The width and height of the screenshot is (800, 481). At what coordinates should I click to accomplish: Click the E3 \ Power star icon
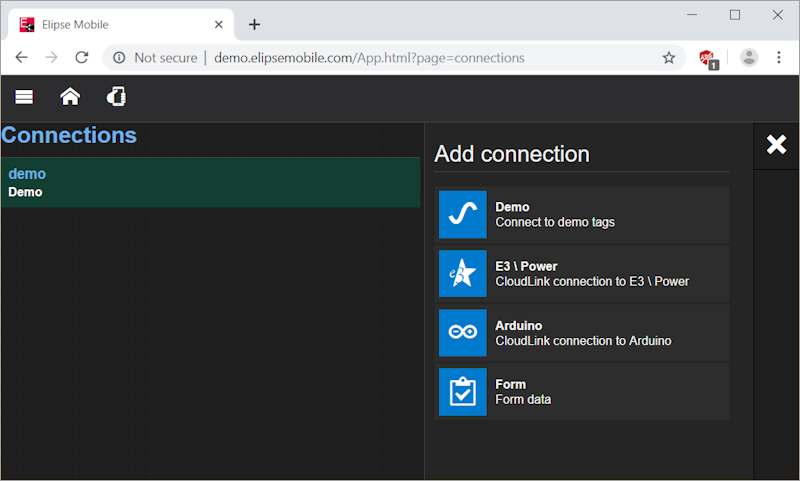pyautogui.click(x=462, y=273)
